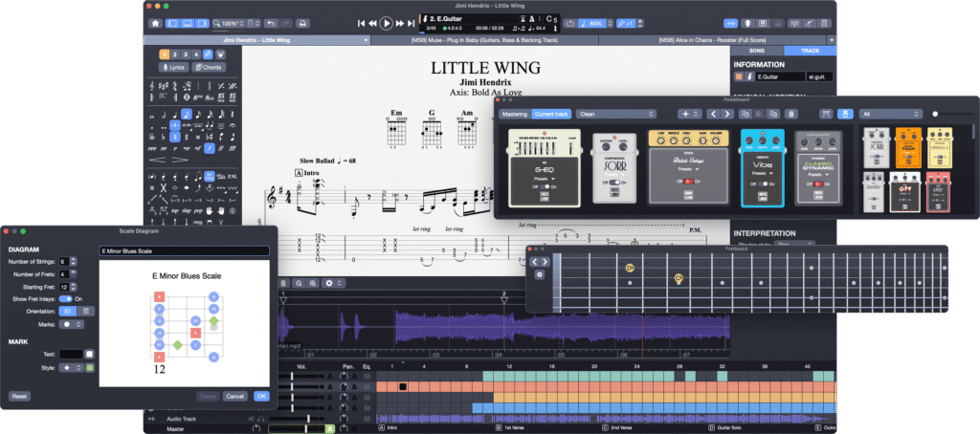Select voice 1 in the edition palette
The width and height of the screenshot is (980, 434).
pos(164,54)
